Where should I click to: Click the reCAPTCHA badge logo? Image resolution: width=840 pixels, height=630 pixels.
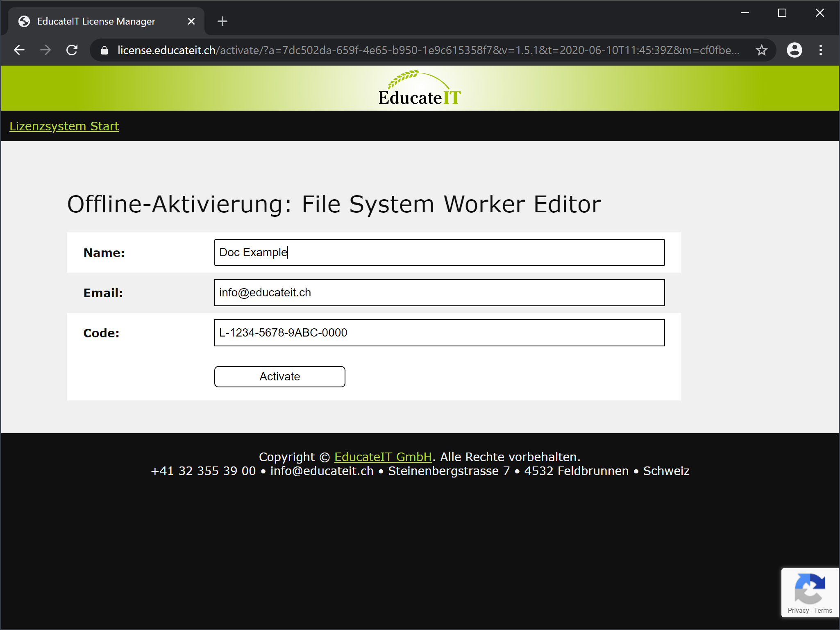(x=810, y=588)
